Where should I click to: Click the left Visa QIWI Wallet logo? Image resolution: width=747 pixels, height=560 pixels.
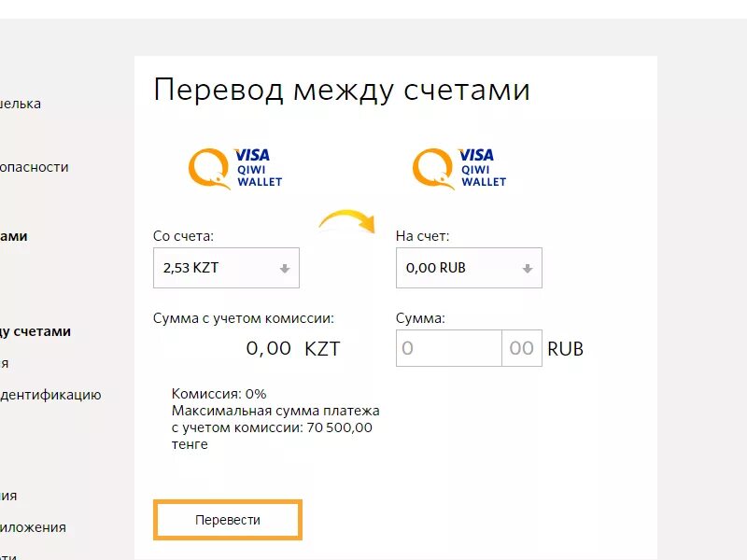(235, 168)
